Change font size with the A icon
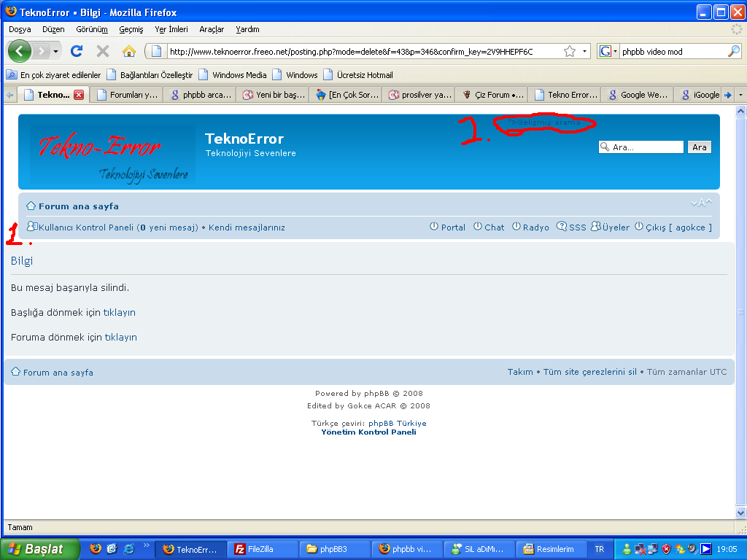Image resolution: width=747 pixels, height=560 pixels. point(701,203)
